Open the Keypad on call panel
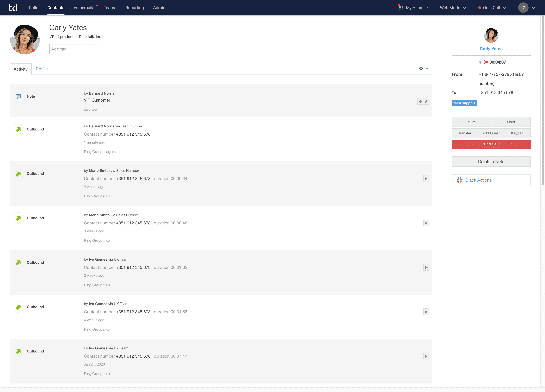 pos(517,133)
